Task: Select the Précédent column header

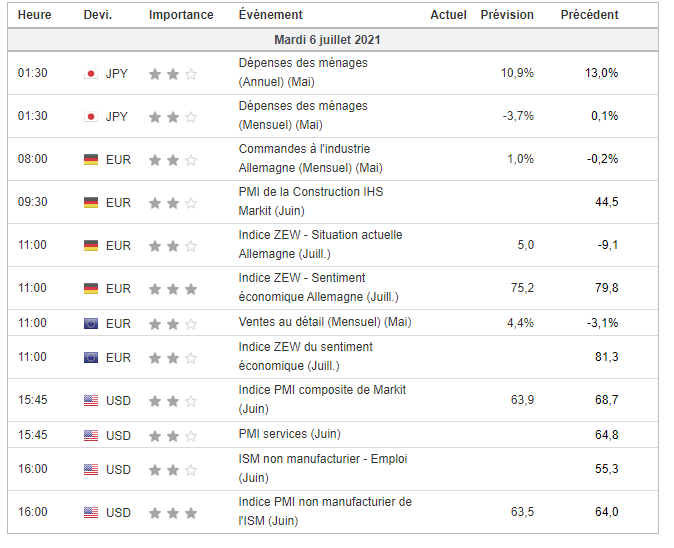Action: pyautogui.click(x=589, y=15)
